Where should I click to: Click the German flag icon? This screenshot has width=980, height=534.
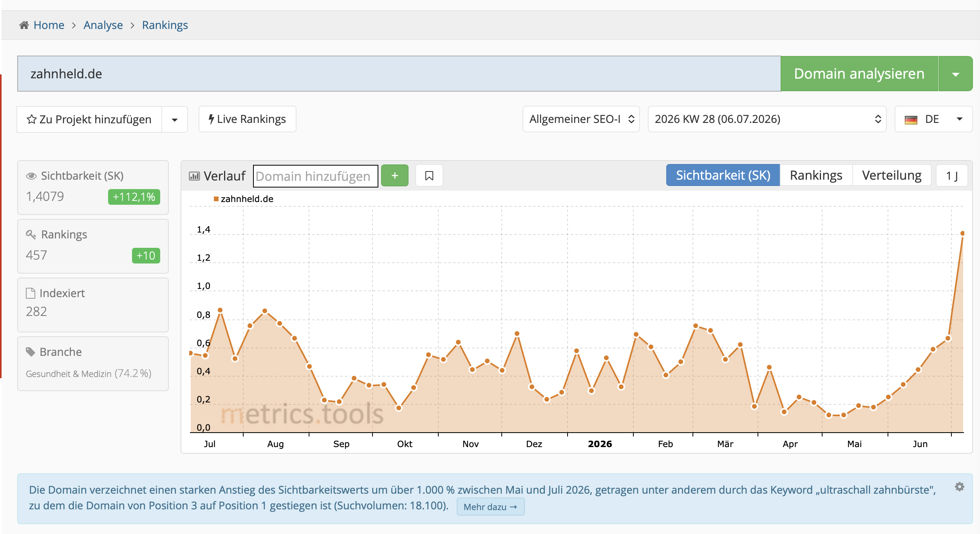click(x=911, y=120)
